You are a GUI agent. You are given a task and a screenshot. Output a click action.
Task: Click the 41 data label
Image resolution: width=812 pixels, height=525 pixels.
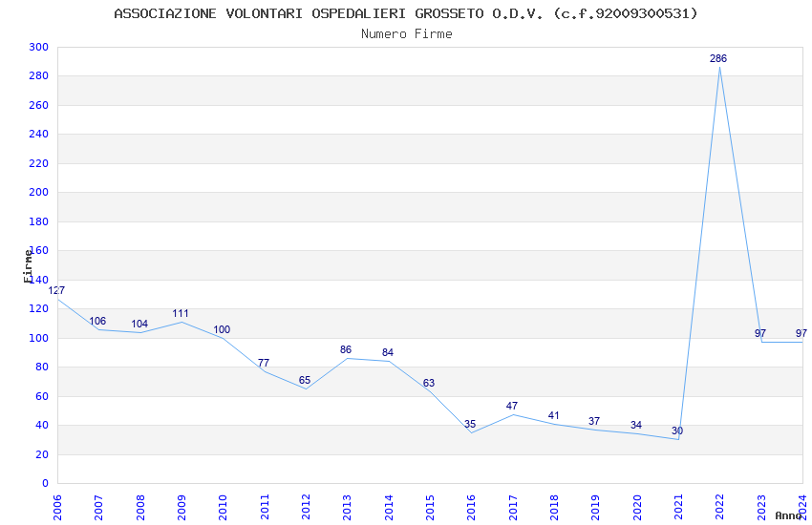553,415
